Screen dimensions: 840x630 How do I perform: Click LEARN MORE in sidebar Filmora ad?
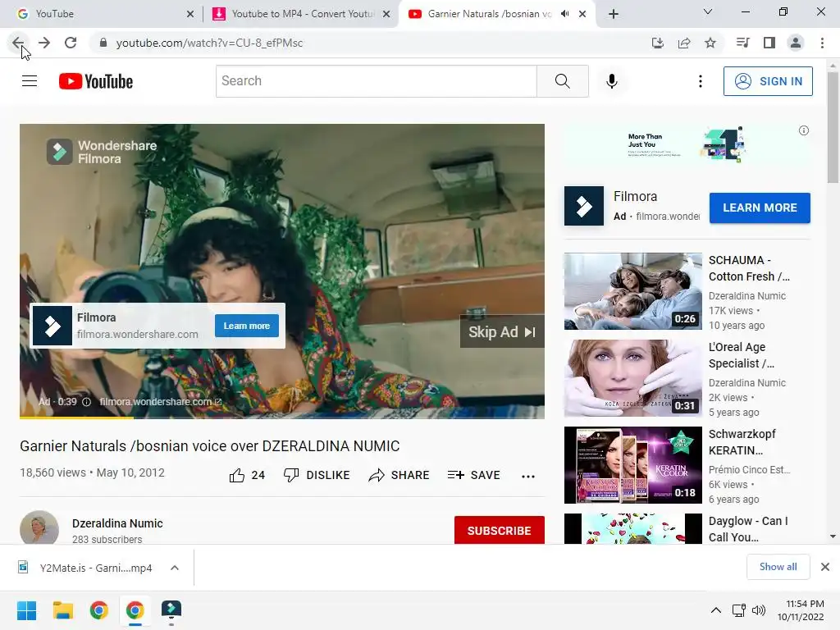(x=760, y=208)
